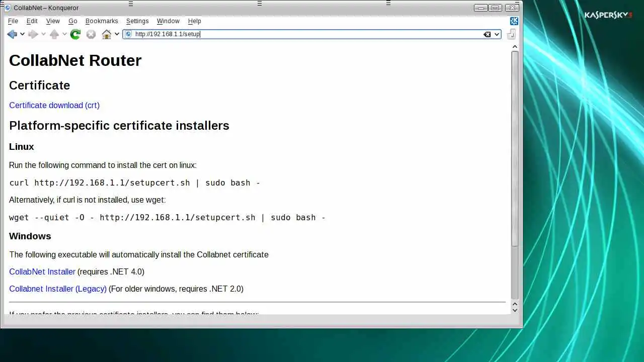This screenshot has height=362, width=644.
Task: Open the Window menu
Action: tap(168, 21)
